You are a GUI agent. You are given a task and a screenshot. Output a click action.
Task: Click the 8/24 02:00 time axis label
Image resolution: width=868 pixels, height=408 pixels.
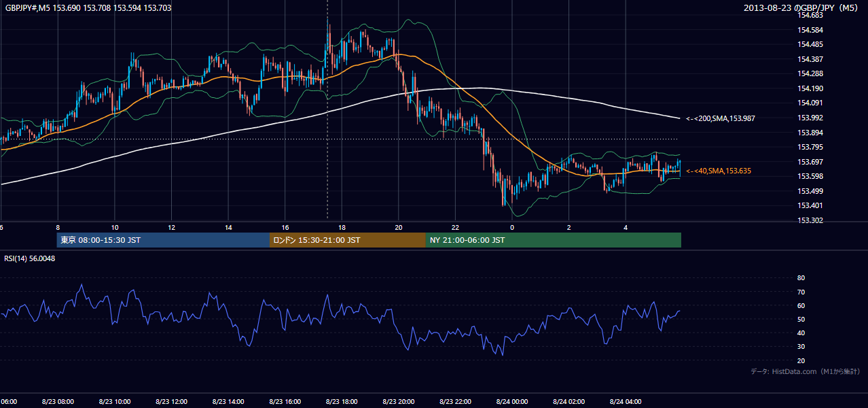[x=568, y=401]
